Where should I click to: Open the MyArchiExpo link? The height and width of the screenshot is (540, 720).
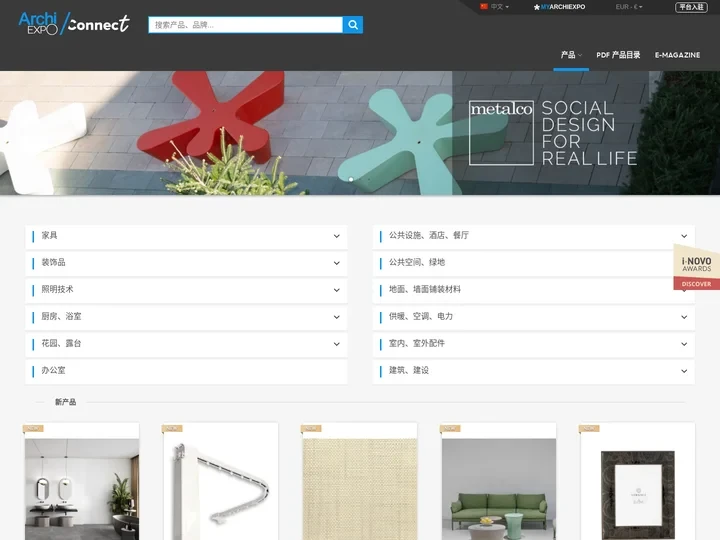(562, 7)
